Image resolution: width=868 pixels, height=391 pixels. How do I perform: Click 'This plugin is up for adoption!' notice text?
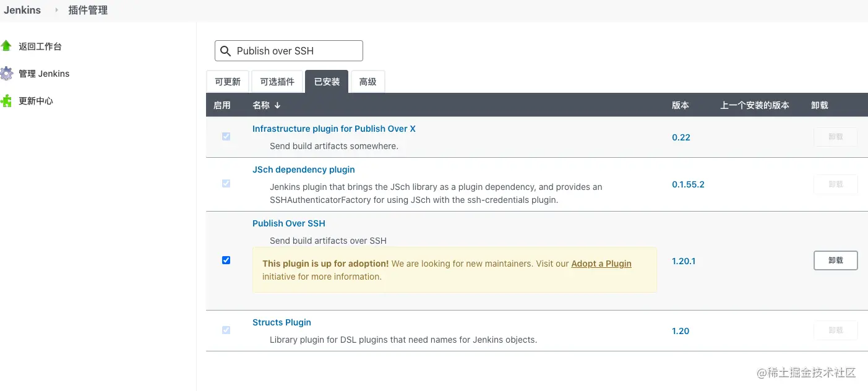click(325, 264)
